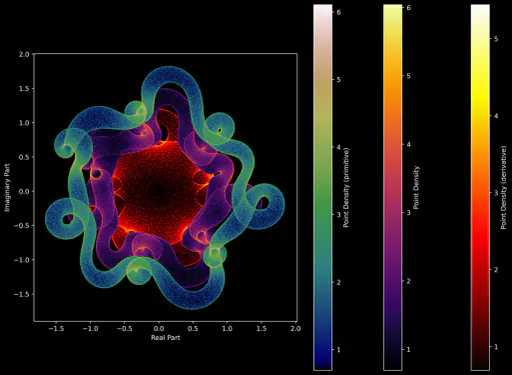
Task: Click x-axis tick label 0.5
Action: click(193, 329)
